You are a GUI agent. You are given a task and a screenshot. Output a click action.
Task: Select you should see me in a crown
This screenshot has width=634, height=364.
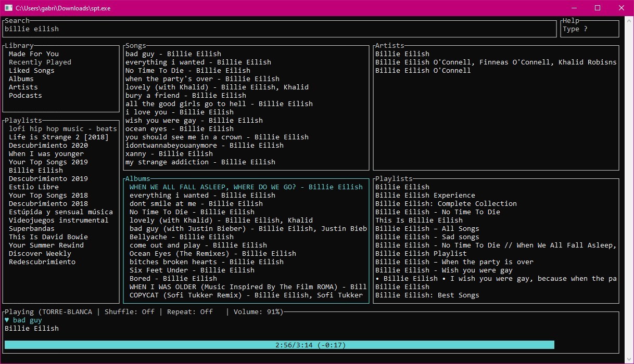click(x=217, y=137)
